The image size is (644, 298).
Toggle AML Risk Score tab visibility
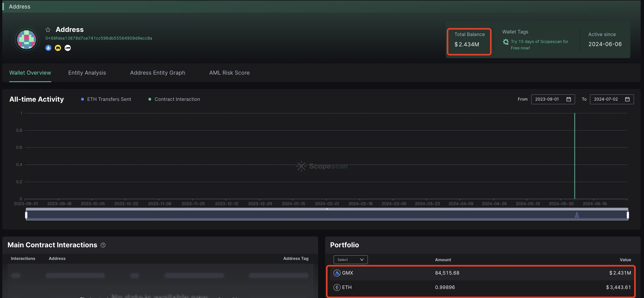[x=229, y=73]
